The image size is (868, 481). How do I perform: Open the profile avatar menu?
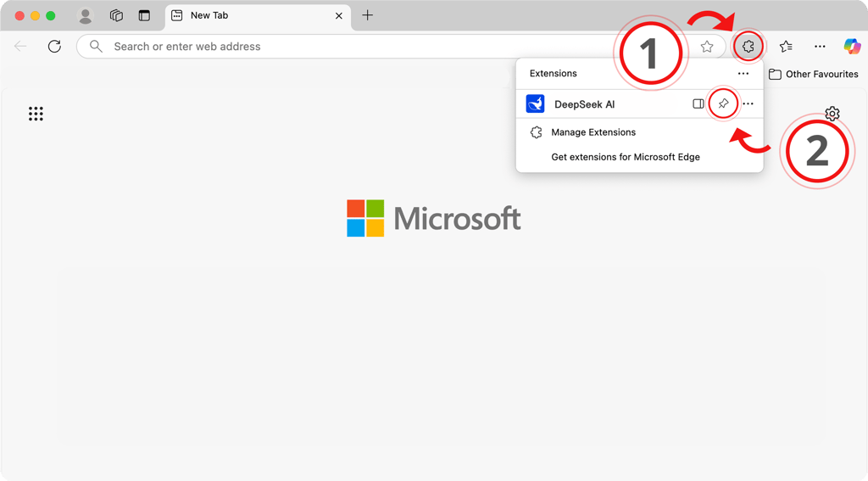click(x=86, y=15)
